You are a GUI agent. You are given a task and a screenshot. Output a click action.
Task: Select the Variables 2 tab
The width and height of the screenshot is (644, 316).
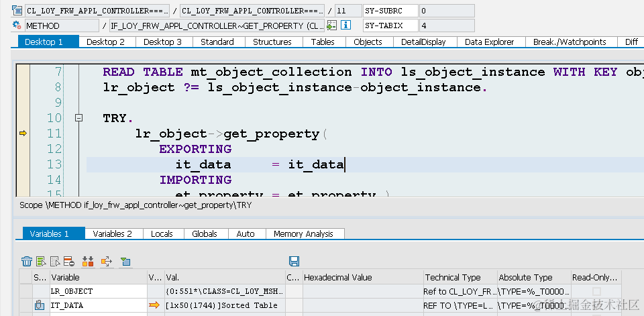pyautogui.click(x=113, y=234)
